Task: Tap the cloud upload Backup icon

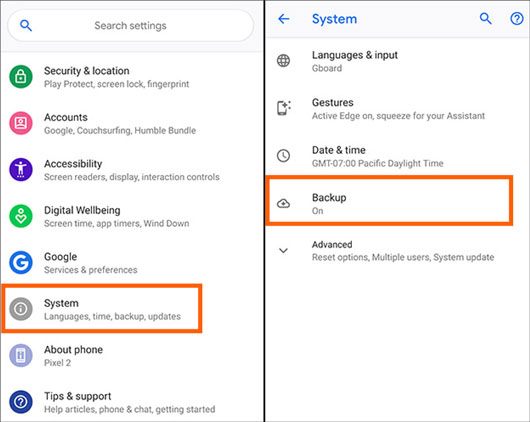Action: (x=283, y=204)
